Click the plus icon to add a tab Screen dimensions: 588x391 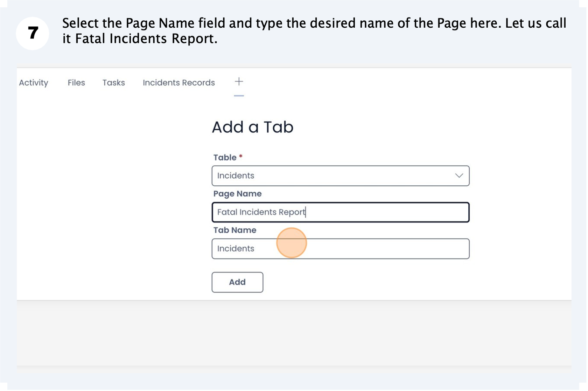point(239,82)
